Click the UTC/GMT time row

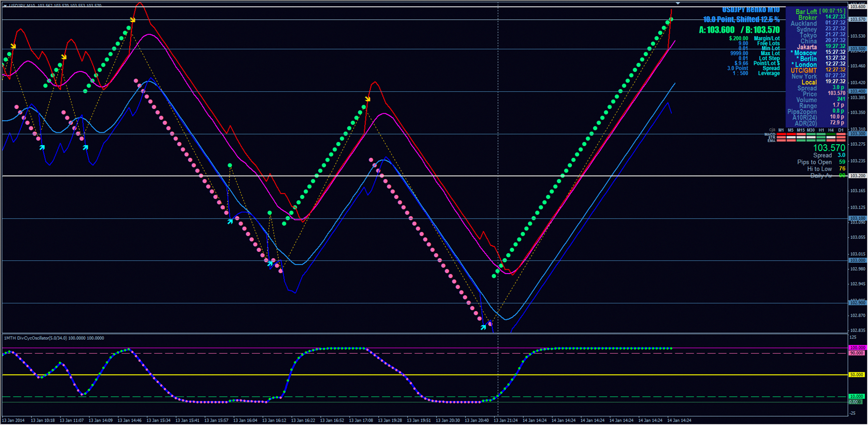click(x=818, y=70)
